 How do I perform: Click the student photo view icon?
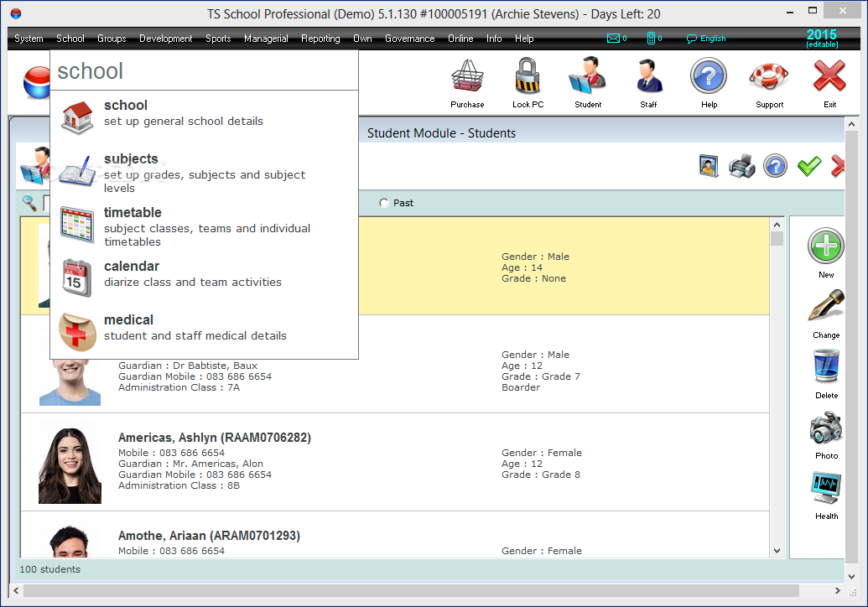709,166
